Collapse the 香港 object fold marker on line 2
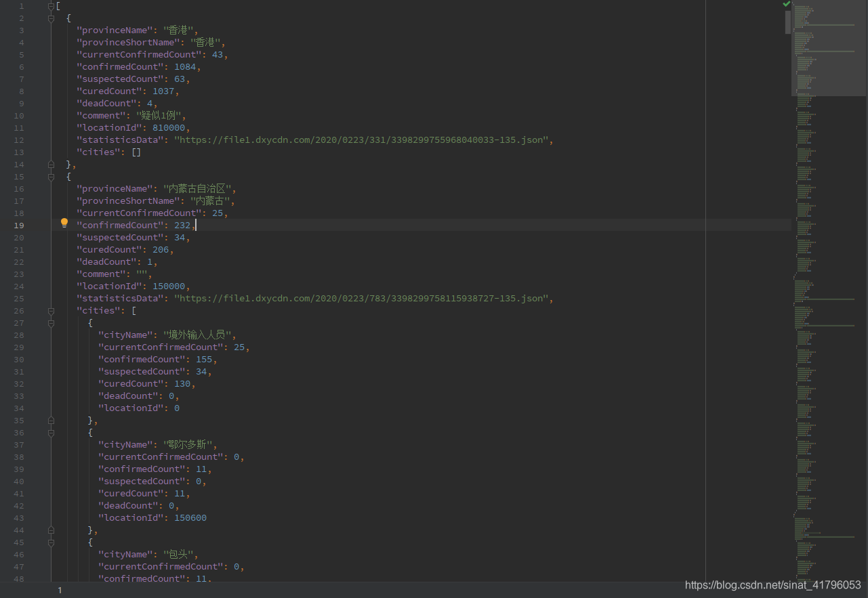868x598 pixels. tap(51, 18)
